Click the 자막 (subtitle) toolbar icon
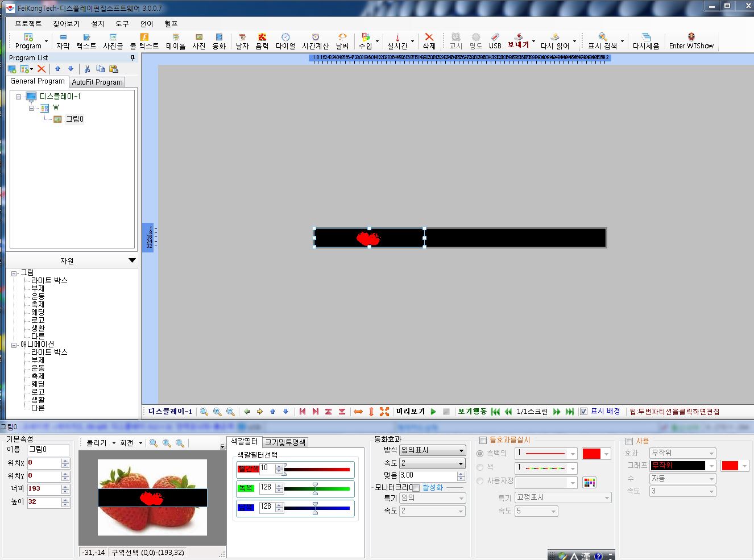This screenshot has height=560, width=754. point(63,40)
